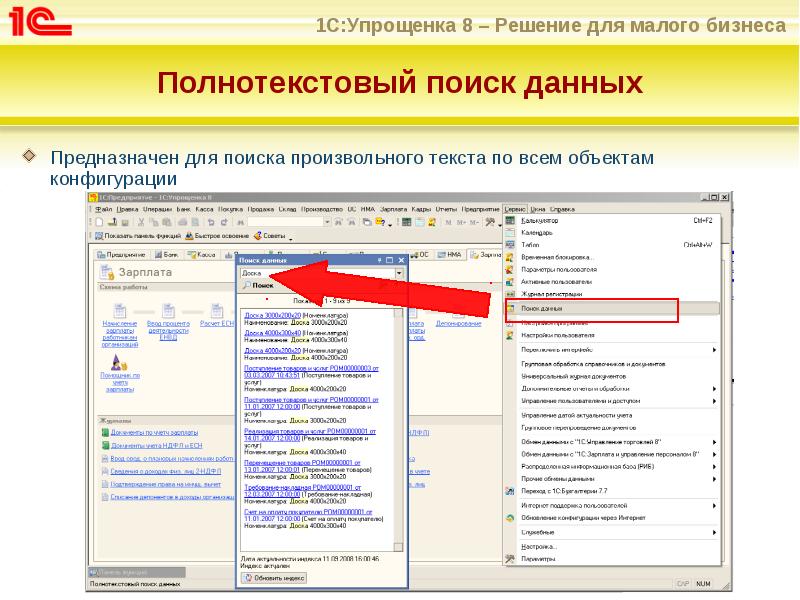Open Поступление товаров и услуг РОМ00000003 link
The width and height of the screenshot is (800, 600).
(311, 371)
